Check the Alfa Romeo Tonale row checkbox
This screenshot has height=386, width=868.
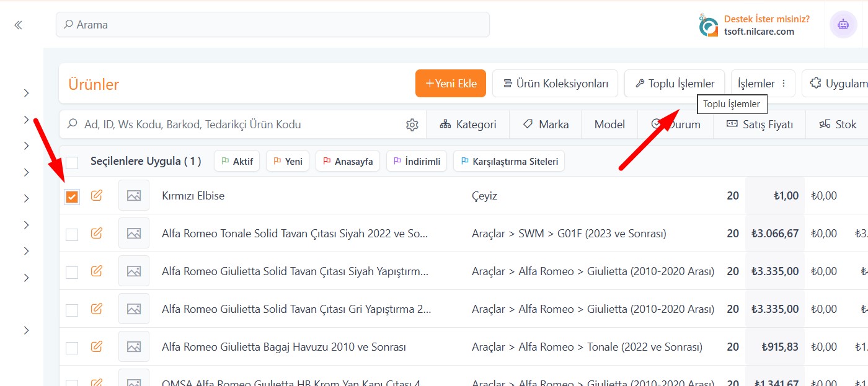pos(72,234)
